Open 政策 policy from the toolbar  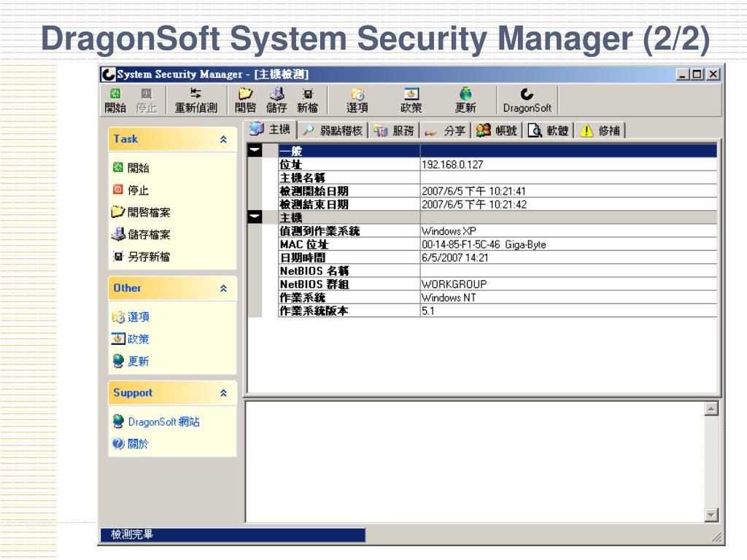pyautogui.click(x=411, y=101)
